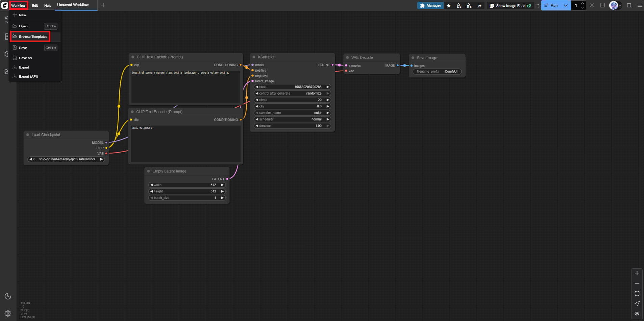Click the fit view icon on canvas
Image resolution: width=644 pixels, height=321 pixels.
click(x=637, y=294)
